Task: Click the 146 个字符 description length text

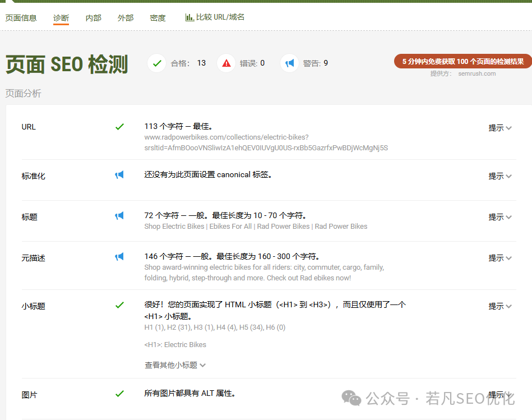Action: 232,256
